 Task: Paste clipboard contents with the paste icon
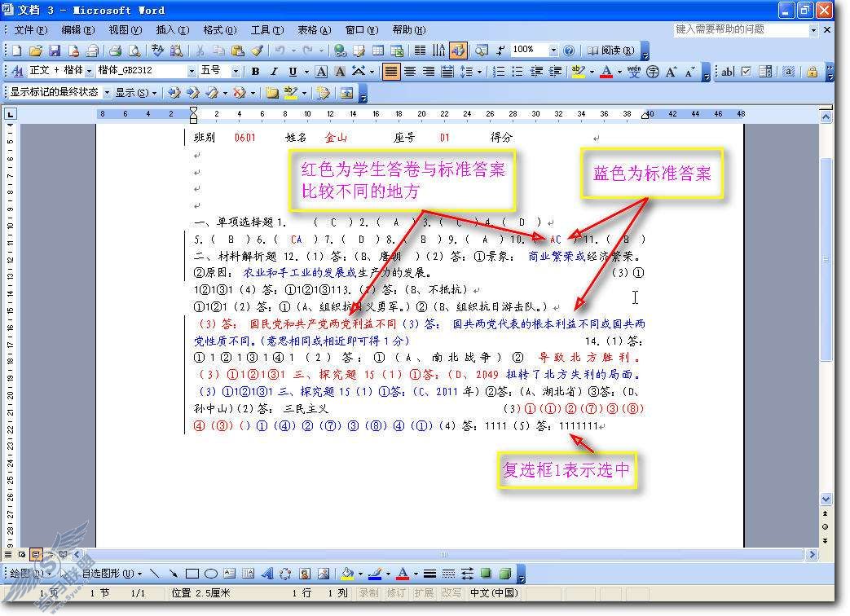pos(237,51)
